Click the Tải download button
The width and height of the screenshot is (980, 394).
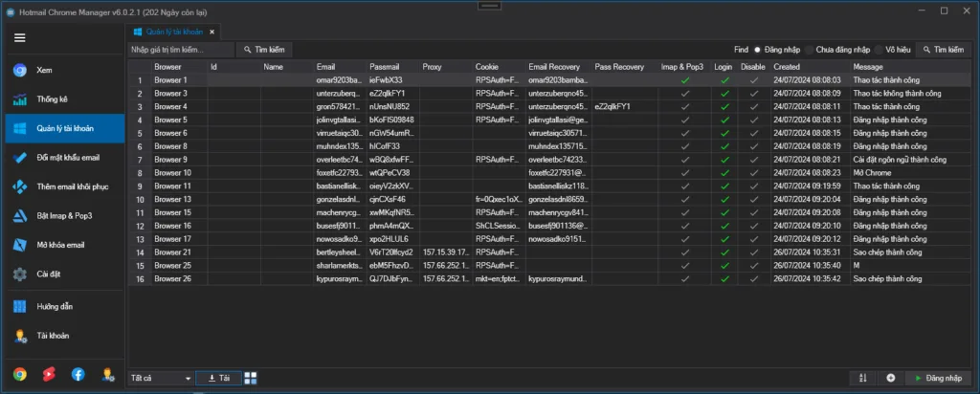(218, 378)
